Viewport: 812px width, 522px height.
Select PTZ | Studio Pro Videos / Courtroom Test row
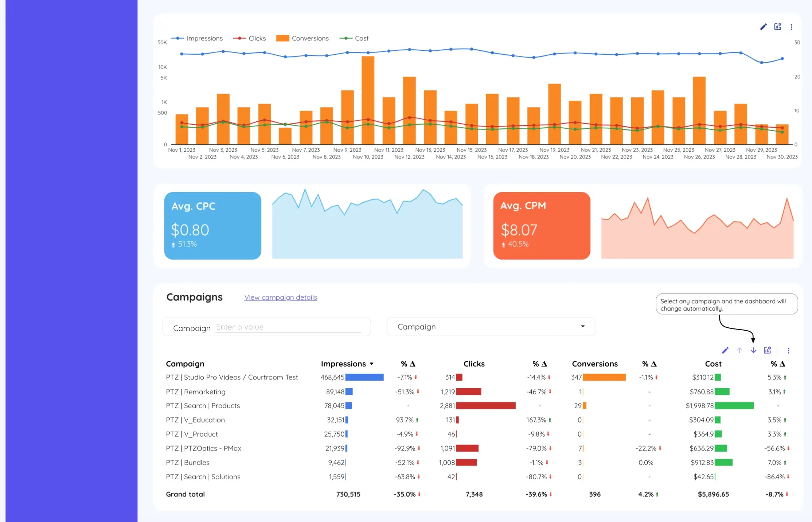pyautogui.click(x=232, y=377)
